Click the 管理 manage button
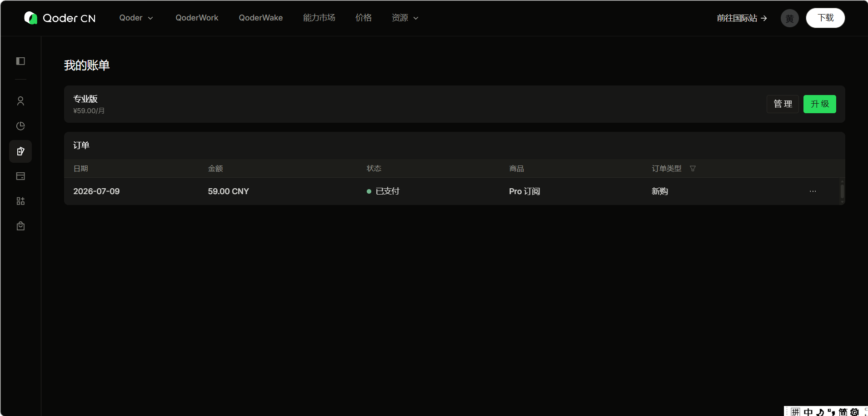The width and height of the screenshot is (868, 416). (783, 104)
